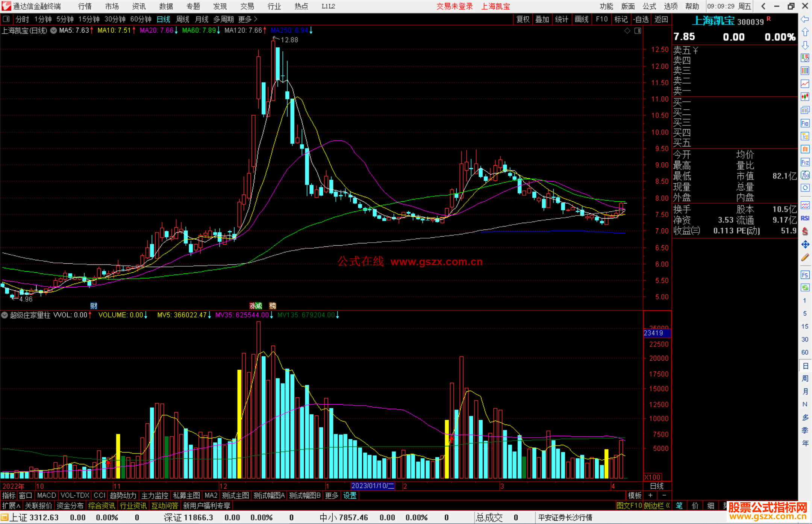Toggle the 上海凯宝(日线) title circle button
Viewport: 812px width, 524px height.
point(53,30)
